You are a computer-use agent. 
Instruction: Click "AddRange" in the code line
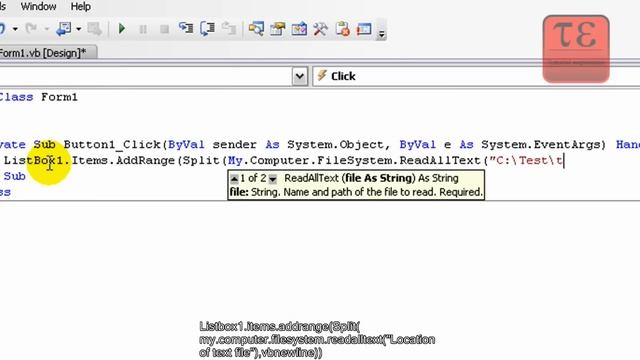click(145, 160)
